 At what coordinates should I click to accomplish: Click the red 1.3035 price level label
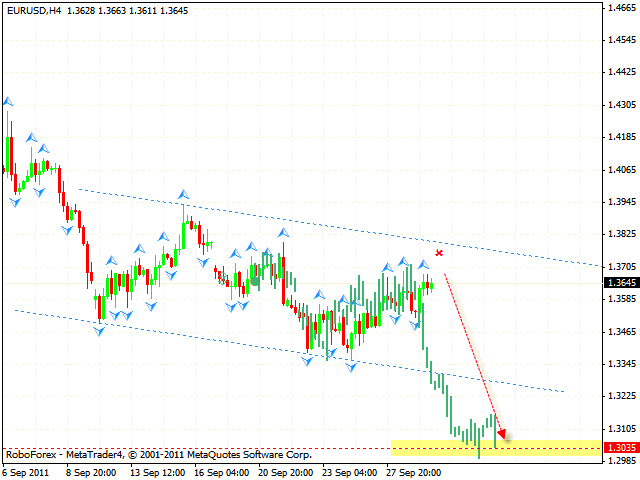coord(618,449)
